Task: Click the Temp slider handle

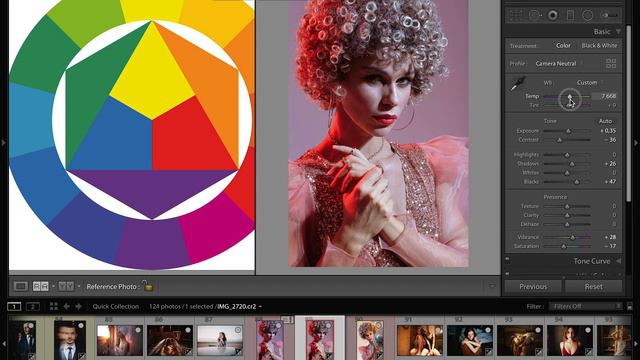Action: click(x=570, y=96)
